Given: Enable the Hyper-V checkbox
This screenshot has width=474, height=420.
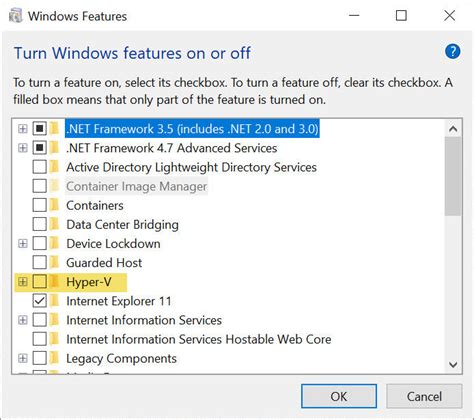Looking at the screenshot, I should click(x=40, y=282).
